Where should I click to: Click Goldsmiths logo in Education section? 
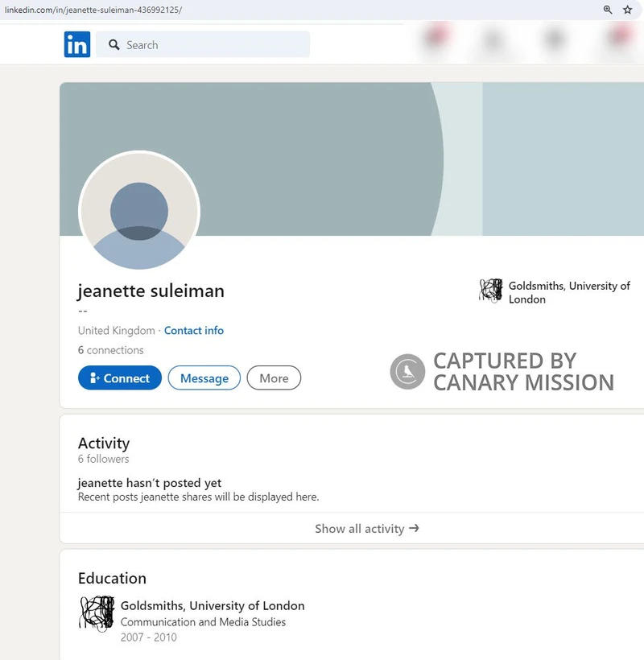click(97, 613)
